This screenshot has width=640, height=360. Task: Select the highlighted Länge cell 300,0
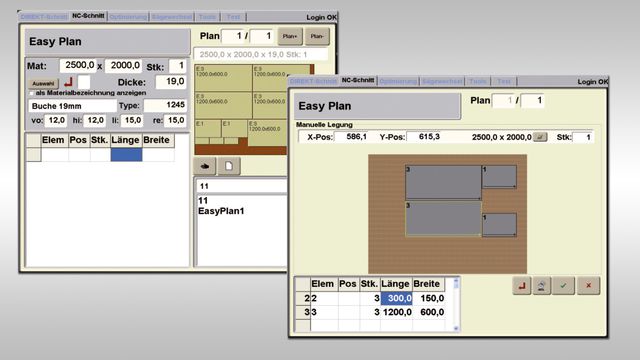click(x=396, y=298)
